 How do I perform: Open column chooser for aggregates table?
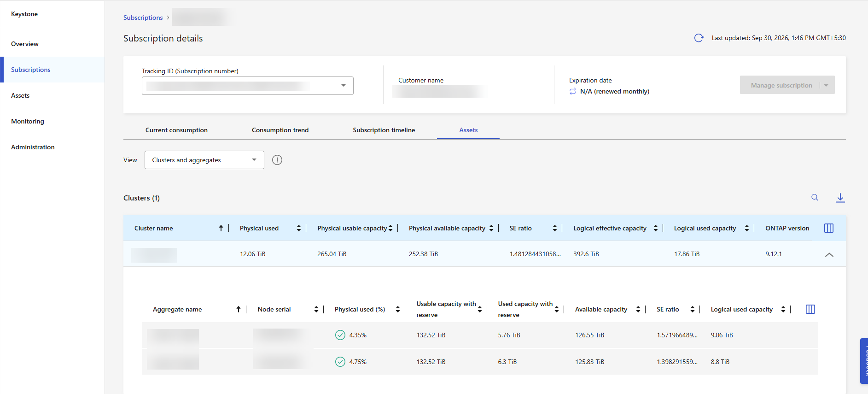click(x=810, y=309)
